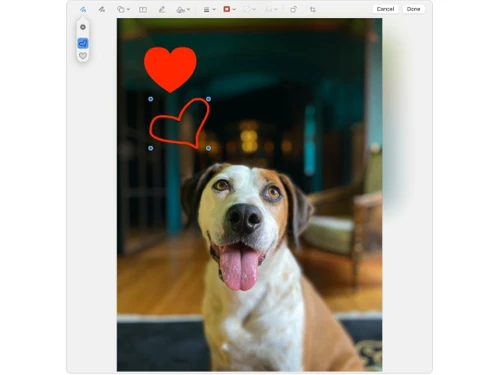Image resolution: width=500 pixels, height=375 pixels.
Task: Select the Sketch tool in Markup toolbar
Action: pos(83,9)
